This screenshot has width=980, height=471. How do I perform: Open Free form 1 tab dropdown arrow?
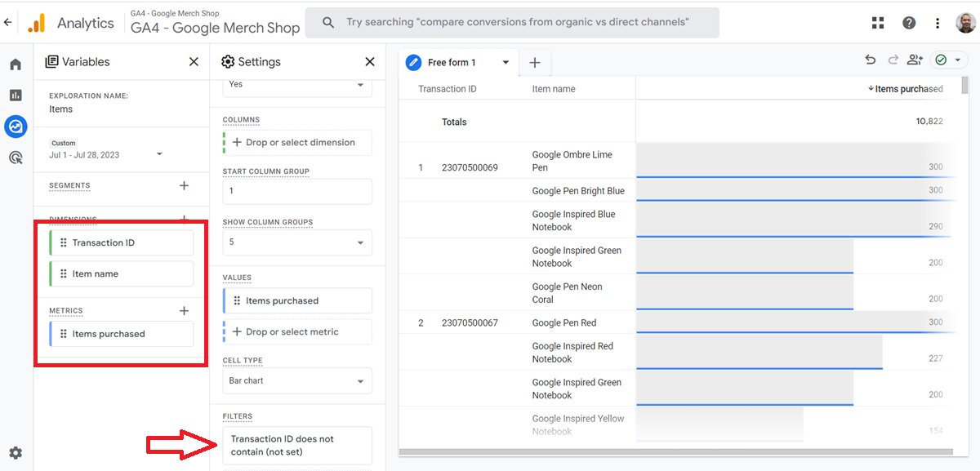click(506, 63)
